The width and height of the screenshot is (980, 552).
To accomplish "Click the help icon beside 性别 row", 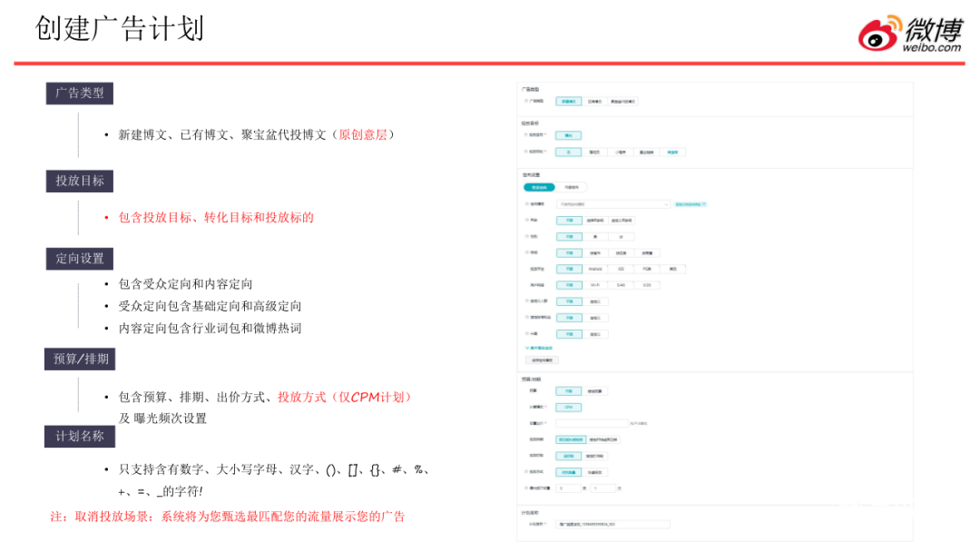I will click(x=526, y=236).
